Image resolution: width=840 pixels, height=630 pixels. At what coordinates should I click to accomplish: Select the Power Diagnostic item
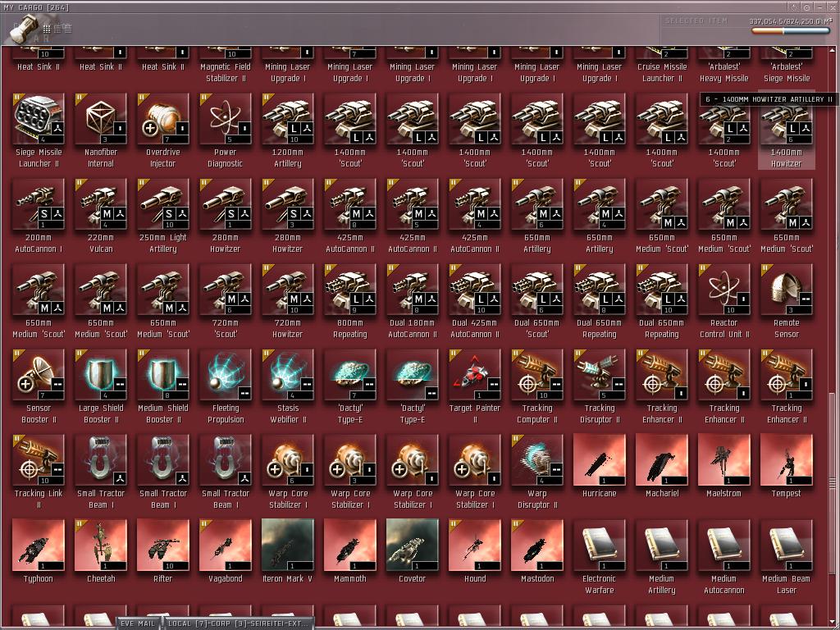click(226, 130)
